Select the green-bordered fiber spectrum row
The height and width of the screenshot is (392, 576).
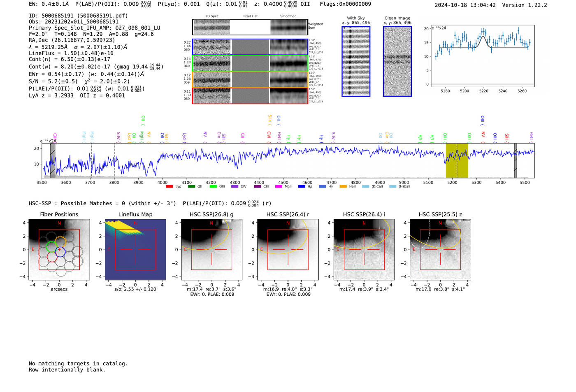tap(250, 63)
